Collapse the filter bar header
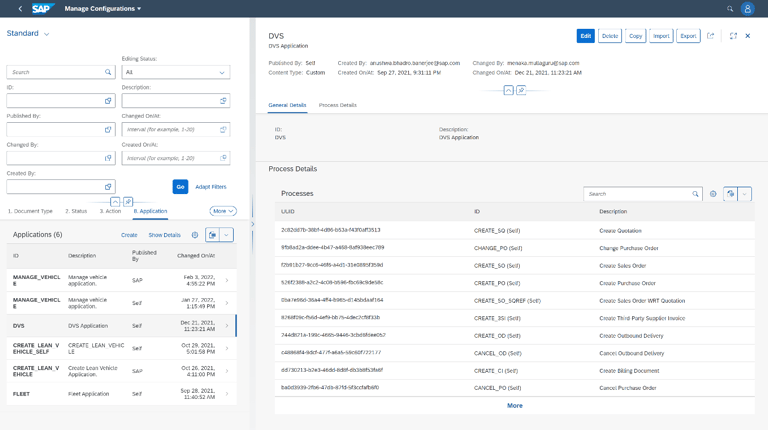Image resolution: width=768 pixels, height=430 pixels. (x=115, y=202)
